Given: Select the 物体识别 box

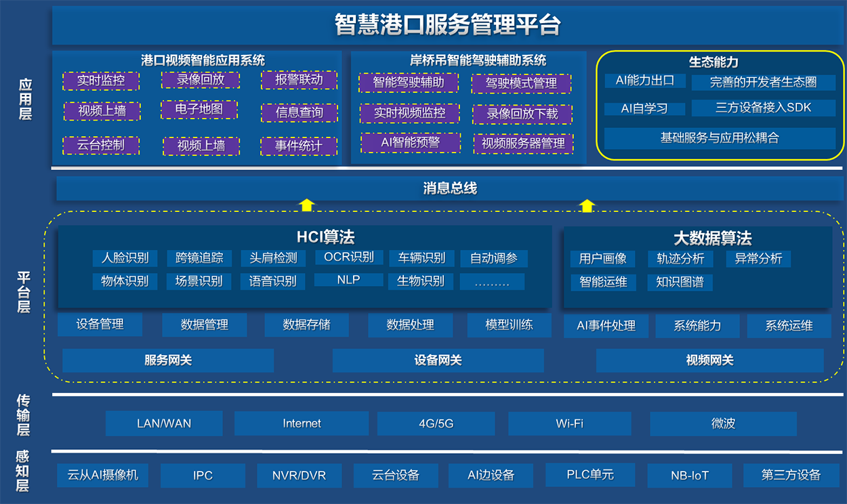Looking at the screenshot, I should point(125,281).
